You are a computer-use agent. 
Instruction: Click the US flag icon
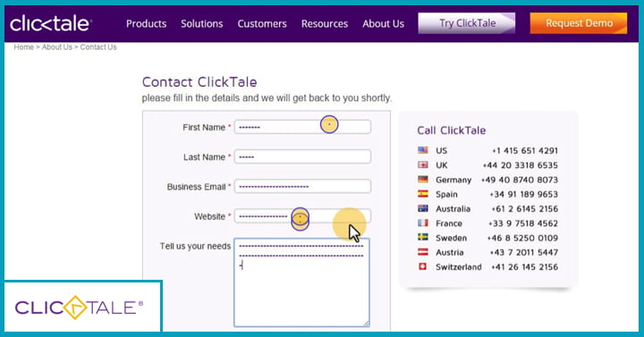tap(422, 150)
